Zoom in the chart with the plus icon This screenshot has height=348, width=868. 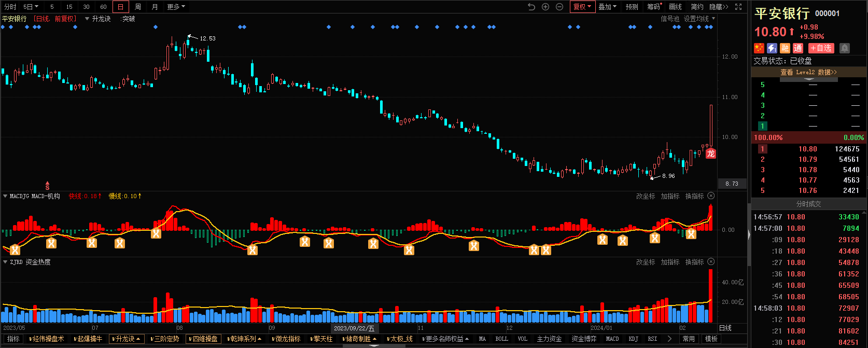(545, 7)
